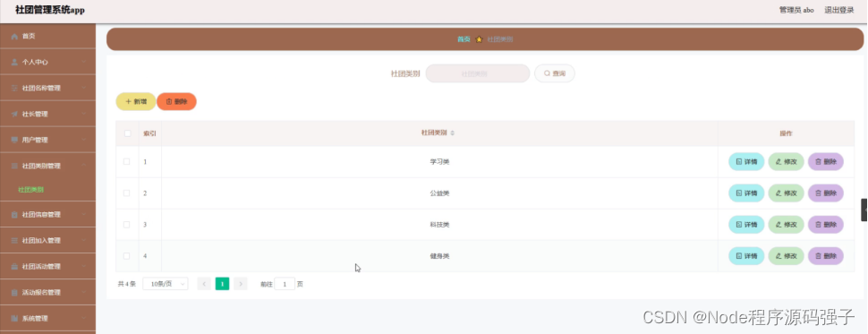Click the 索引 column header
Viewport: 868px width, 334px height.
click(149, 133)
